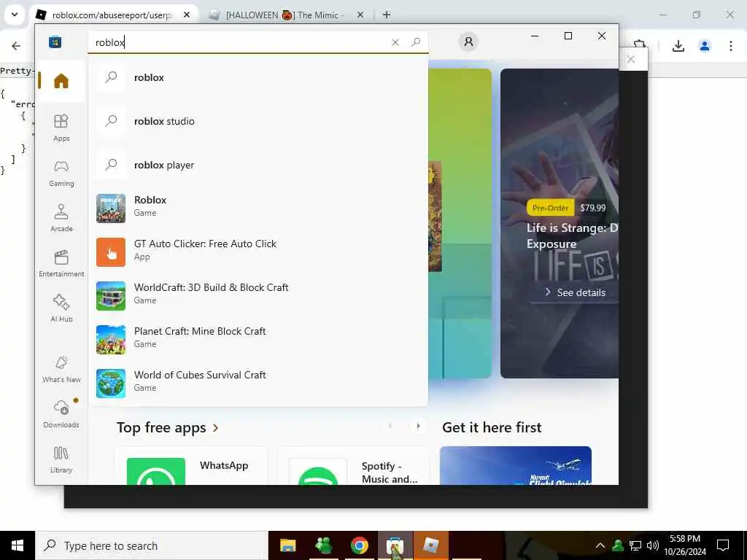Open the Gaming section in Store sidebar

[x=61, y=174]
